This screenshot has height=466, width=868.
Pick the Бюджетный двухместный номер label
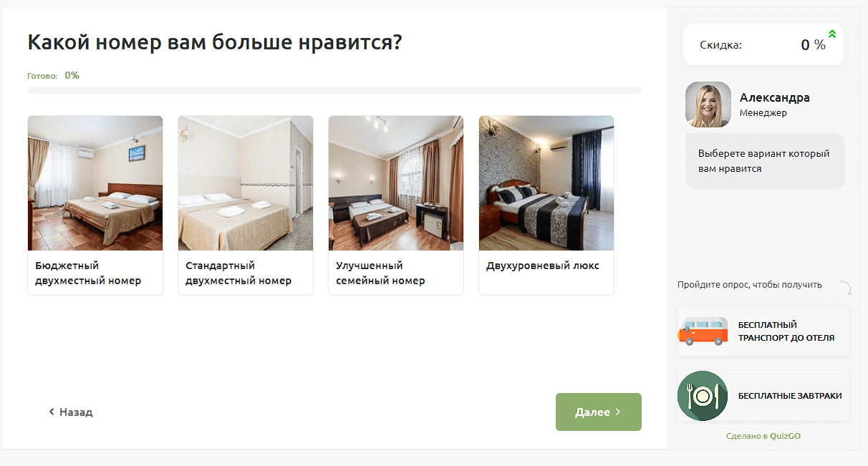click(x=88, y=273)
